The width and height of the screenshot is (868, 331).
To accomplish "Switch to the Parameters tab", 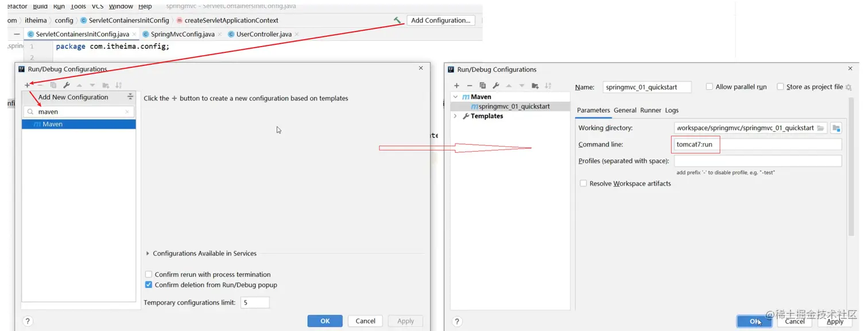I will coord(593,110).
